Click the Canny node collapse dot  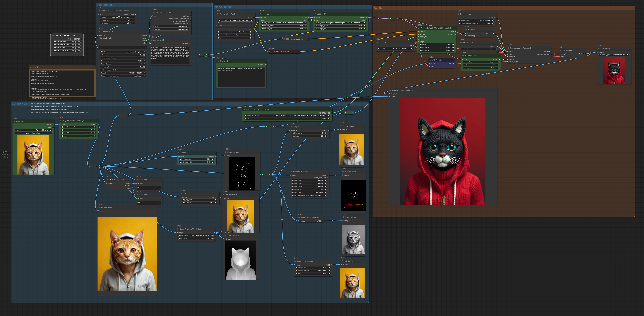[x=179, y=153]
